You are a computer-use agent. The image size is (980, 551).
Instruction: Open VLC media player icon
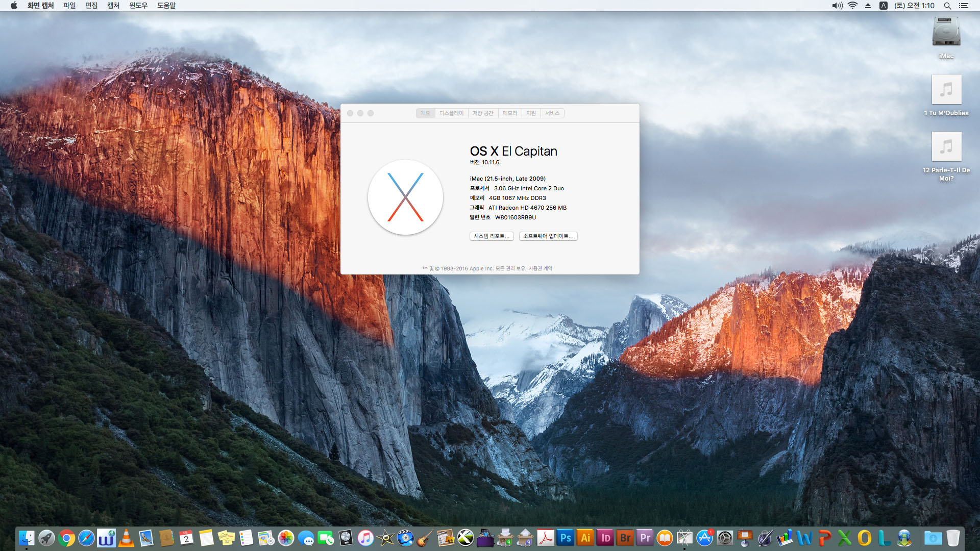[126, 538]
